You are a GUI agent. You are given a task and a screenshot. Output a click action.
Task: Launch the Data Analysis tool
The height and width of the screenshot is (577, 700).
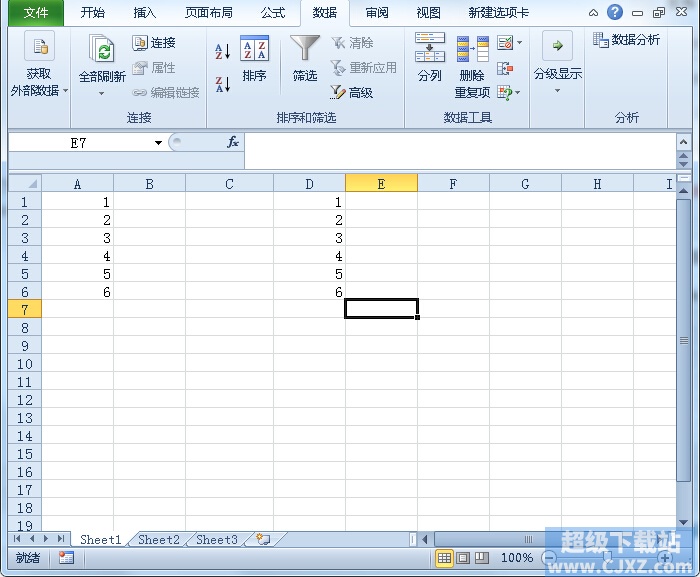pyautogui.click(x=626, y=40)
